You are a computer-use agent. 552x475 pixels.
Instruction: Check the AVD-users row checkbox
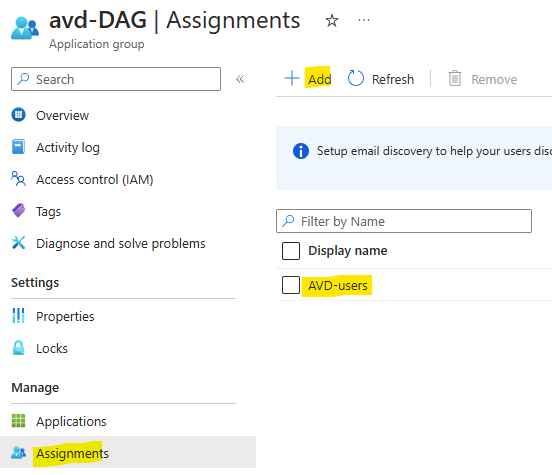coord(291,285)
